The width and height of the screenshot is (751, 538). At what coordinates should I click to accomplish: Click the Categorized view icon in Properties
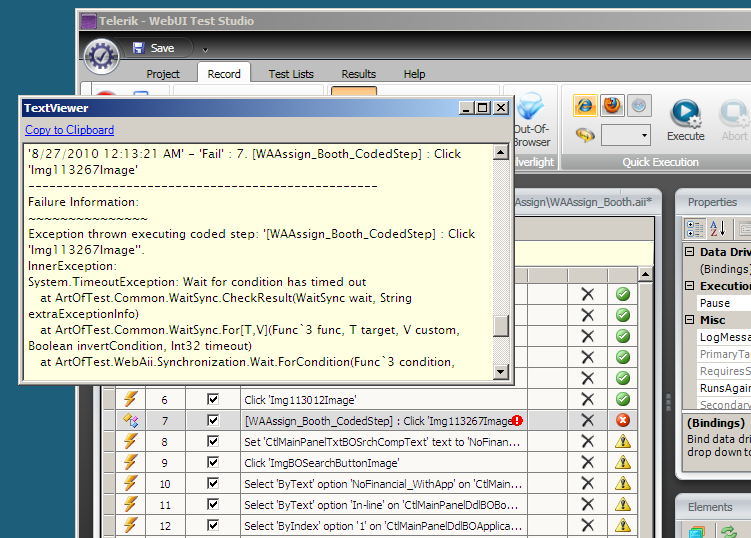(694, 229)
